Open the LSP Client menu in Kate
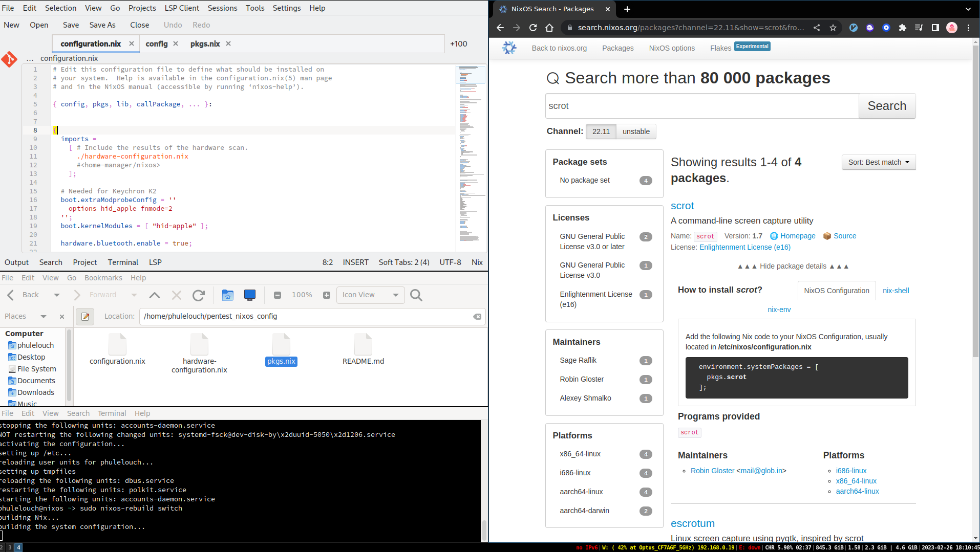Screen dimensions: 980x552 tap(182, 8)
